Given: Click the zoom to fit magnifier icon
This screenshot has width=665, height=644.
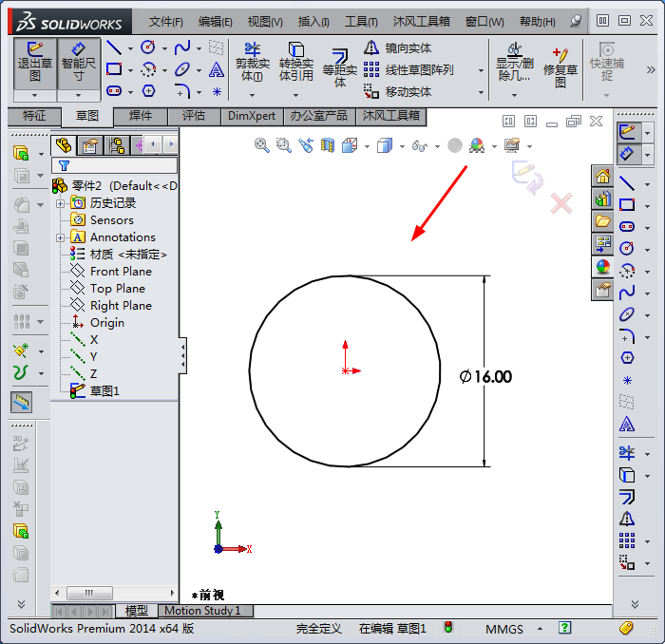Looking at the screenshot, I should click(x=262, y=145).
